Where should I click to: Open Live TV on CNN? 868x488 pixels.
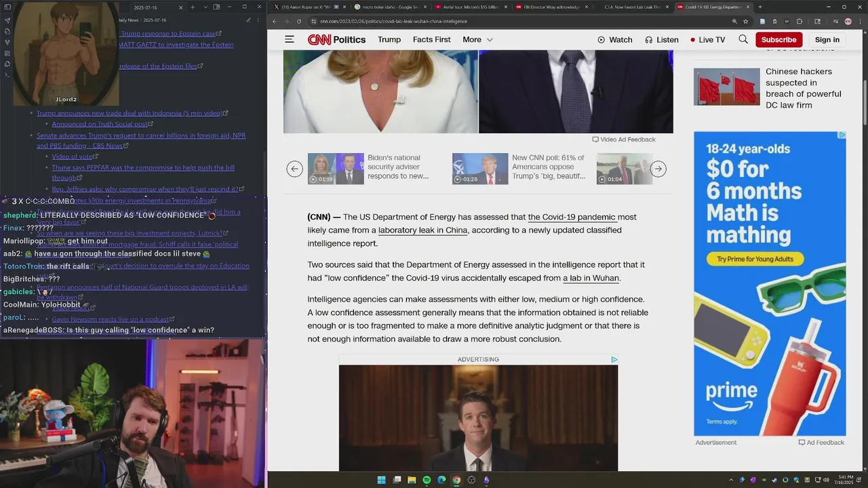[x=707, y=40]
